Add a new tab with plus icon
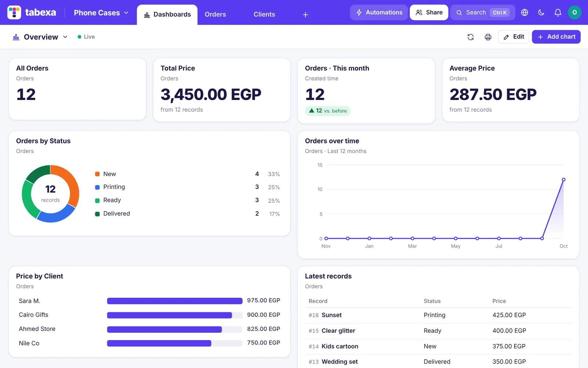This screenshot has height=368, width=588. 305,15
